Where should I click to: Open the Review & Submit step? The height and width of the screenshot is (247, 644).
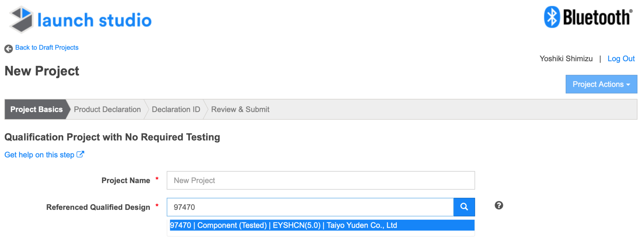(x=240, y=109)
